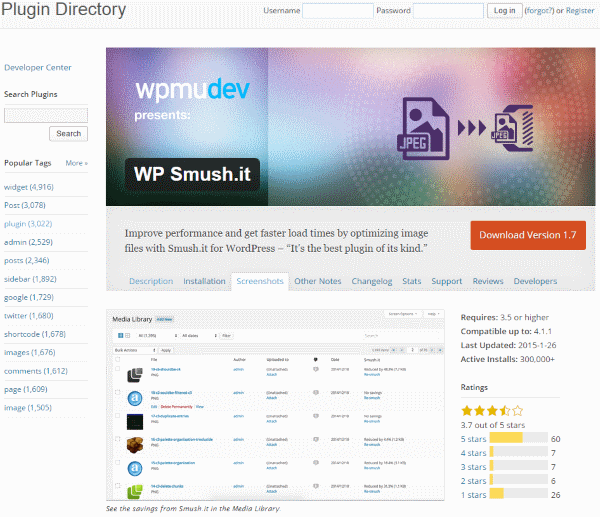Open the Reviews tab

(488, 281)
